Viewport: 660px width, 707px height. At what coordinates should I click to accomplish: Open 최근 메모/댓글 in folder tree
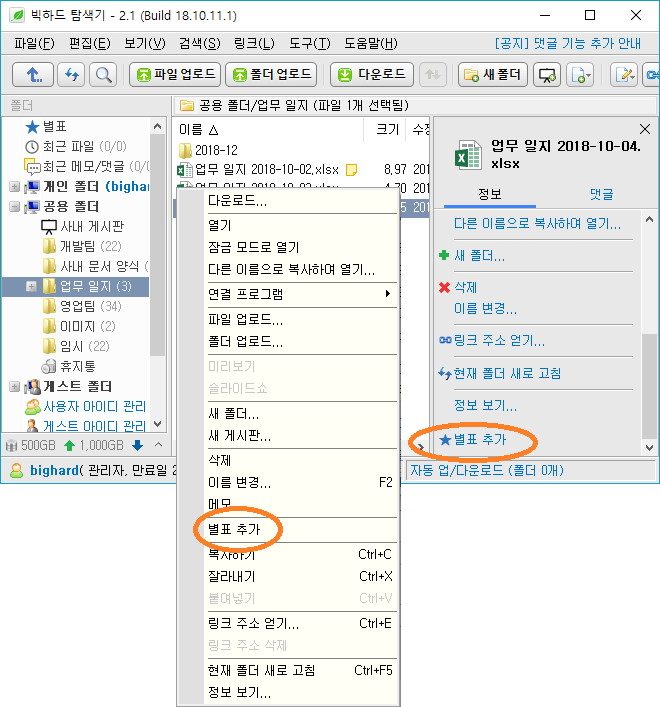click(x=86, y=166)
